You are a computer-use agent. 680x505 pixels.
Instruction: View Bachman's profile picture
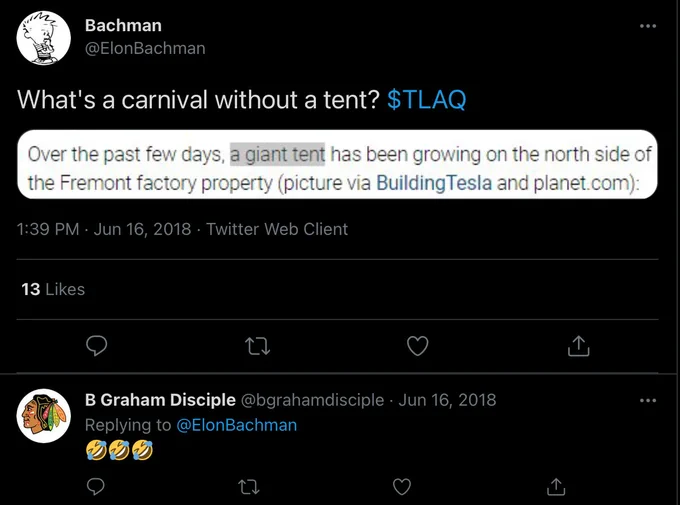43,38
